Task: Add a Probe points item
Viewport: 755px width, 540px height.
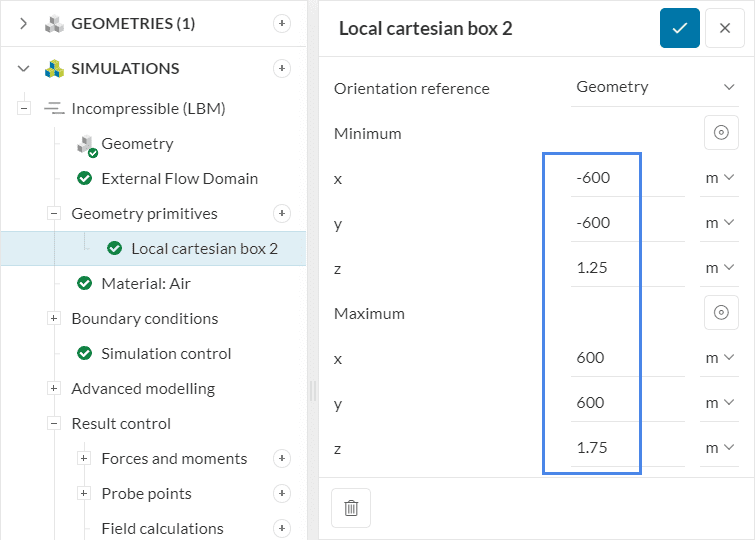Action: coord(282,493)
